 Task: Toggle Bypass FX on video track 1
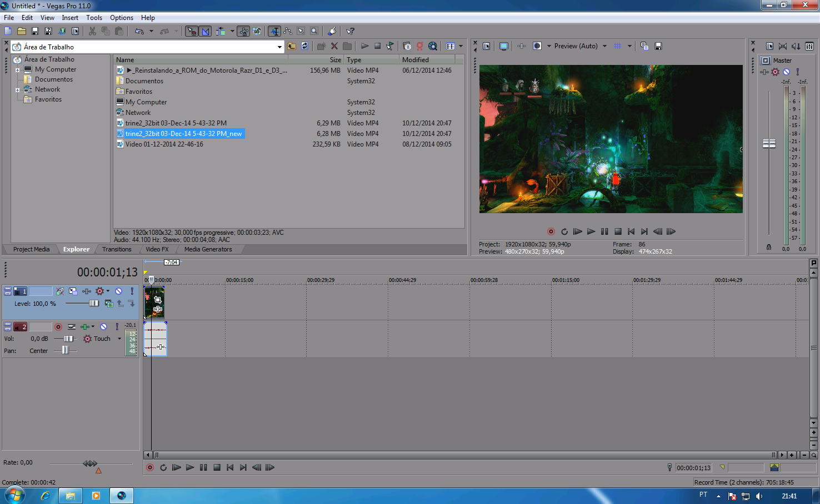(x=59, y=291)
